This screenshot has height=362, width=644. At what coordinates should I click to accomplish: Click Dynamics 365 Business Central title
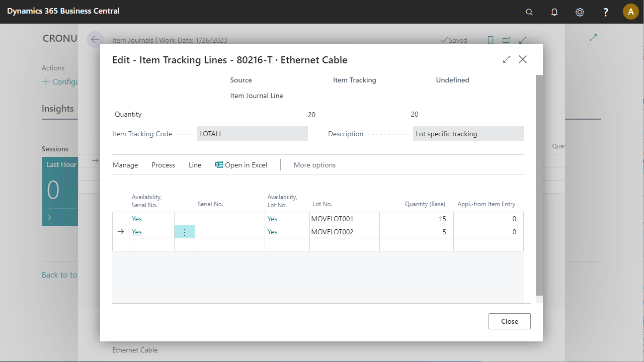pos(63,11)
